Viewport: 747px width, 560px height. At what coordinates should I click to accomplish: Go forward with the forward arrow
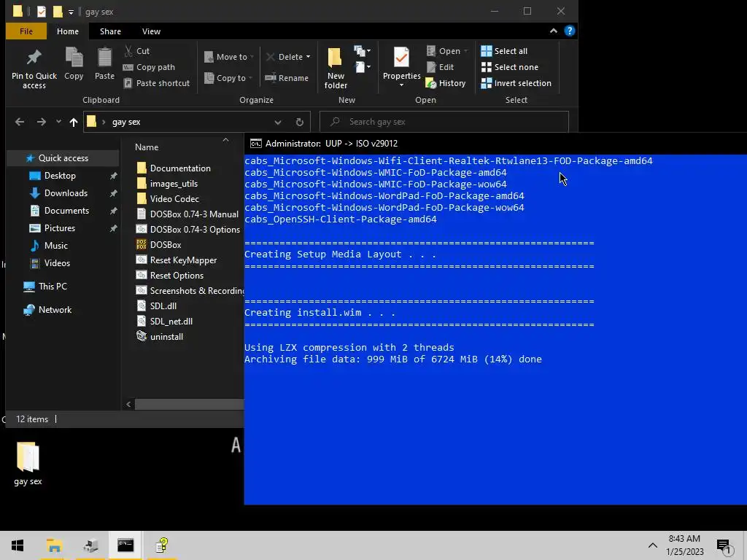(42, 122)
